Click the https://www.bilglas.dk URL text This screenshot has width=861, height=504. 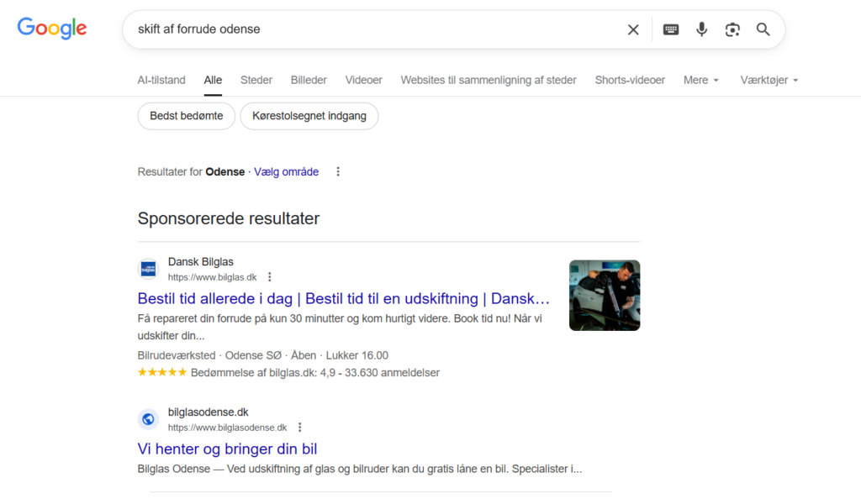point(212,277)
